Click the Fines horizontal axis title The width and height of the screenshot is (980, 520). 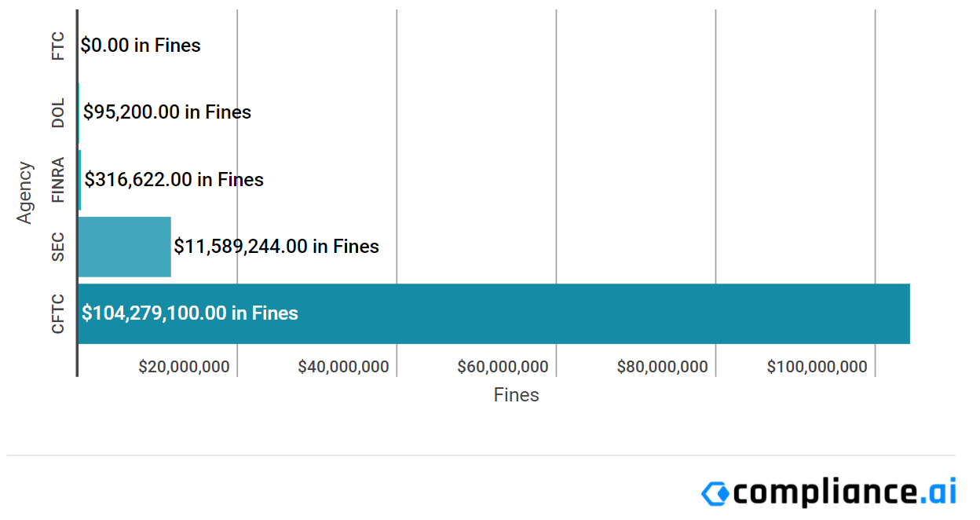pos(516,395)
